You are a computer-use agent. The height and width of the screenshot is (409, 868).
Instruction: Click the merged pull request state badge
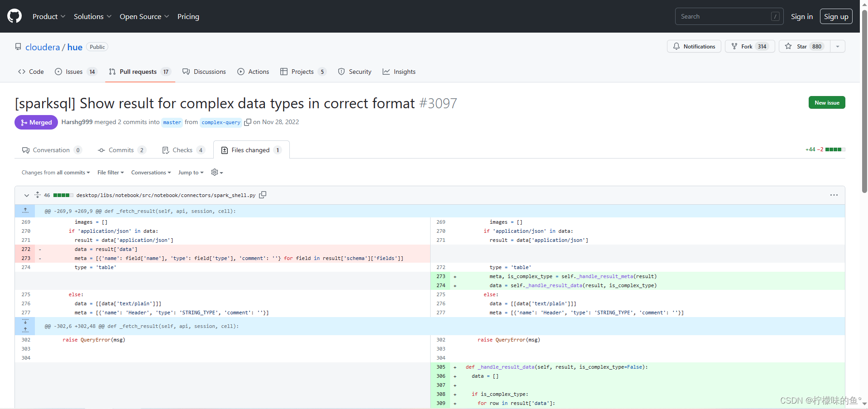36,122
